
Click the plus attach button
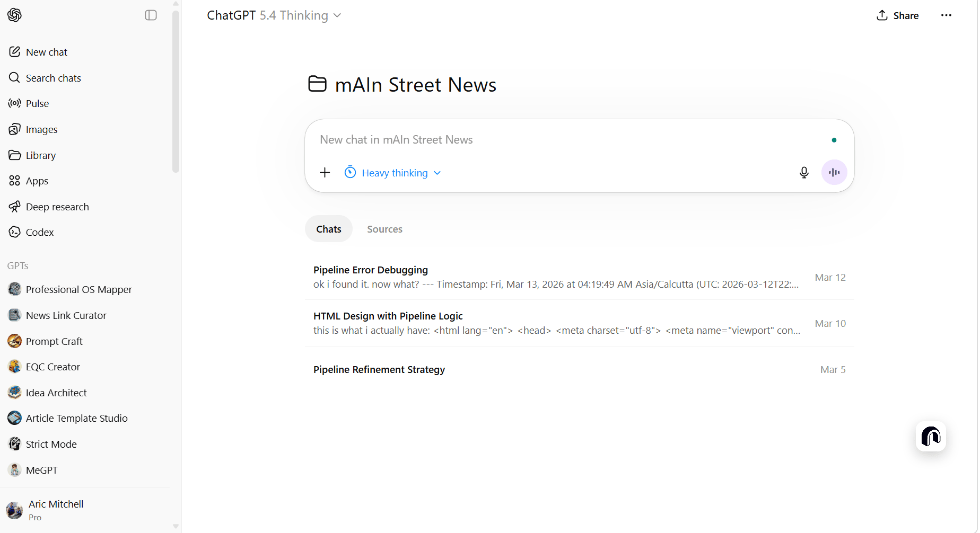325,173
